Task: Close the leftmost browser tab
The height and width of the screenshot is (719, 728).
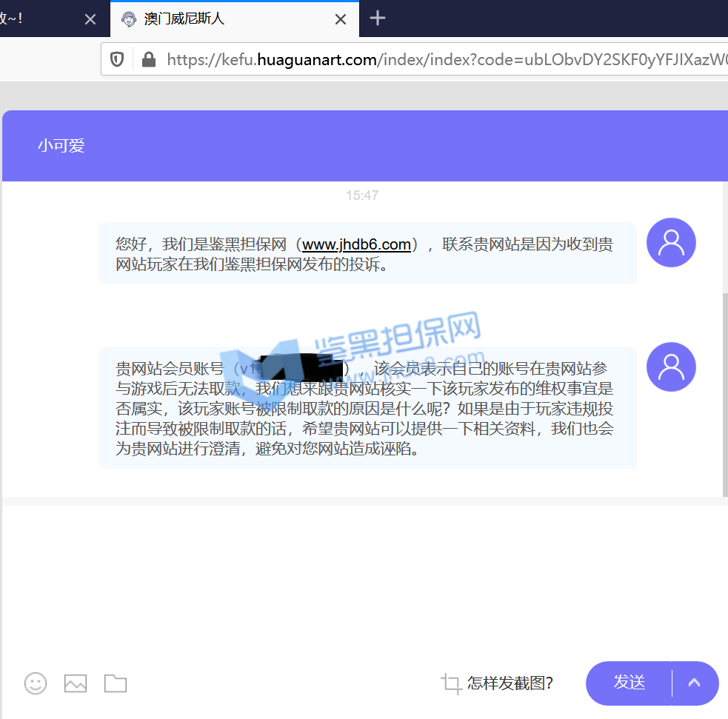Action: (90, 19)
